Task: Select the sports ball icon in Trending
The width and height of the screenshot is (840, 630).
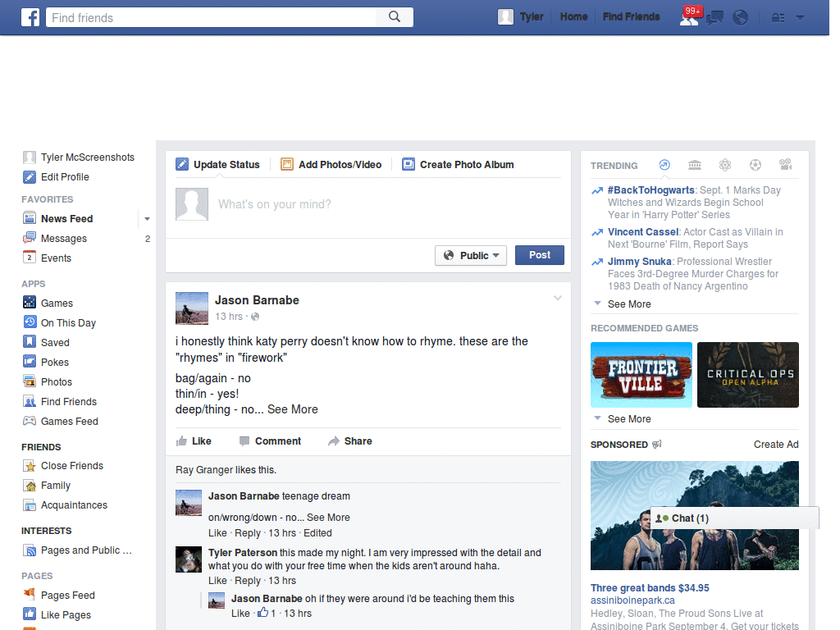Action: [x=756, y=165]
